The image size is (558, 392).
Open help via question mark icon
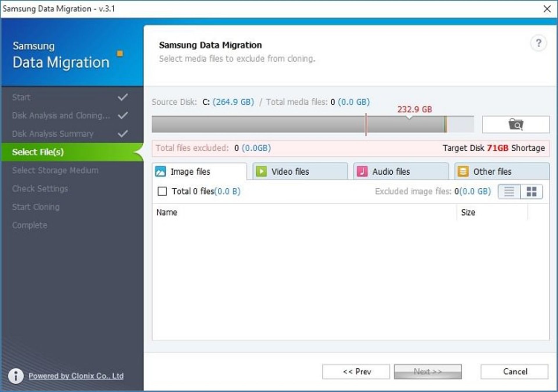[539, 43]
